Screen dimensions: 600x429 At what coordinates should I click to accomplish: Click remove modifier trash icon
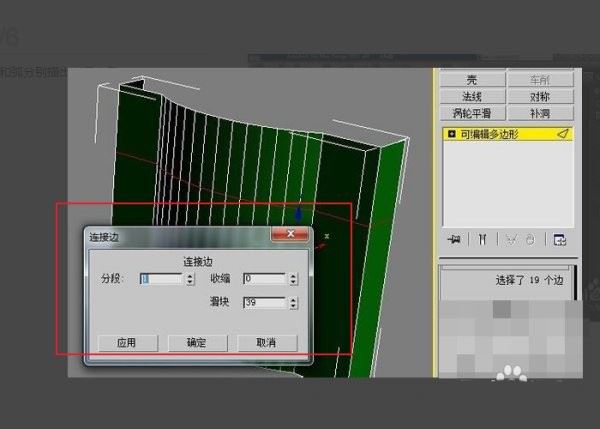(x=529, y=240)
